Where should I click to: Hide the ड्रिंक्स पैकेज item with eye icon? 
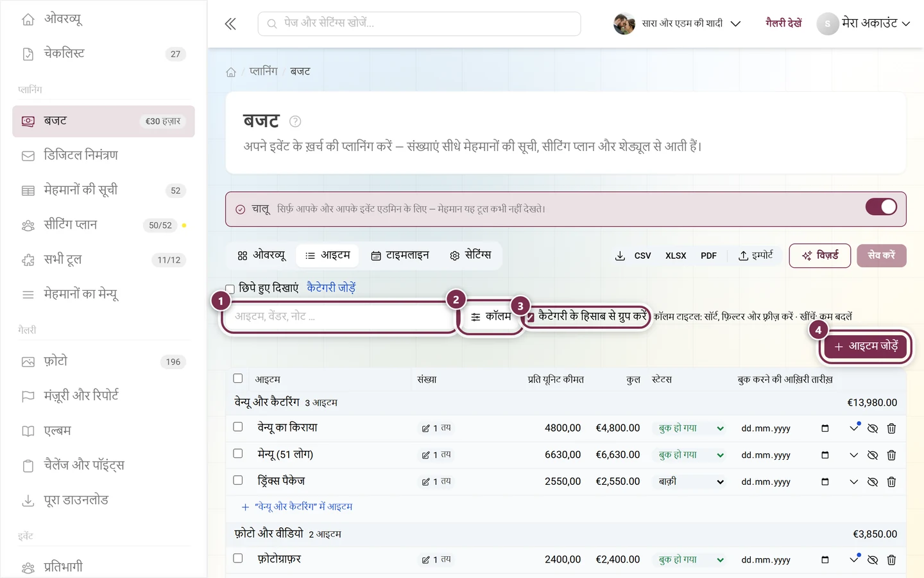tap(873, 482)
